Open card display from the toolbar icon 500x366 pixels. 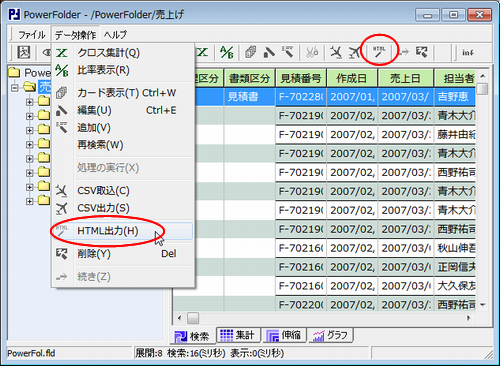(250, 52)
